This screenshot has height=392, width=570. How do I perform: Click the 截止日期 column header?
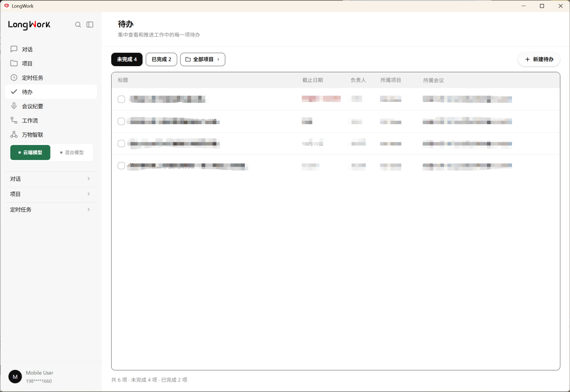[312, 80]
